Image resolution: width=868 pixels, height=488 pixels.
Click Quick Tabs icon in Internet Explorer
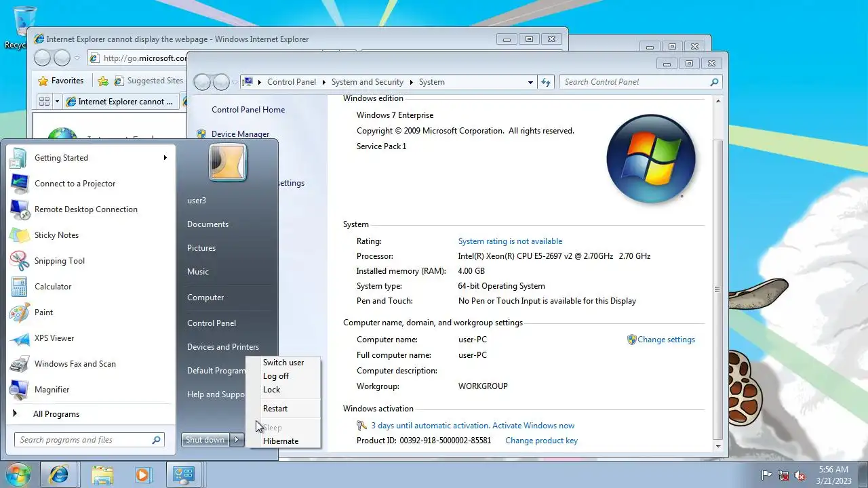[x=44, y=102]
